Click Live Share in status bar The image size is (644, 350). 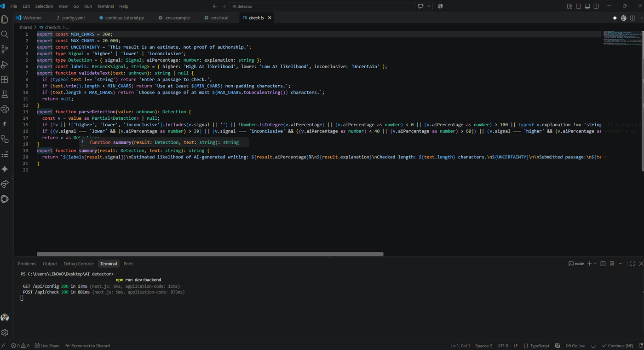click(46, 345)
